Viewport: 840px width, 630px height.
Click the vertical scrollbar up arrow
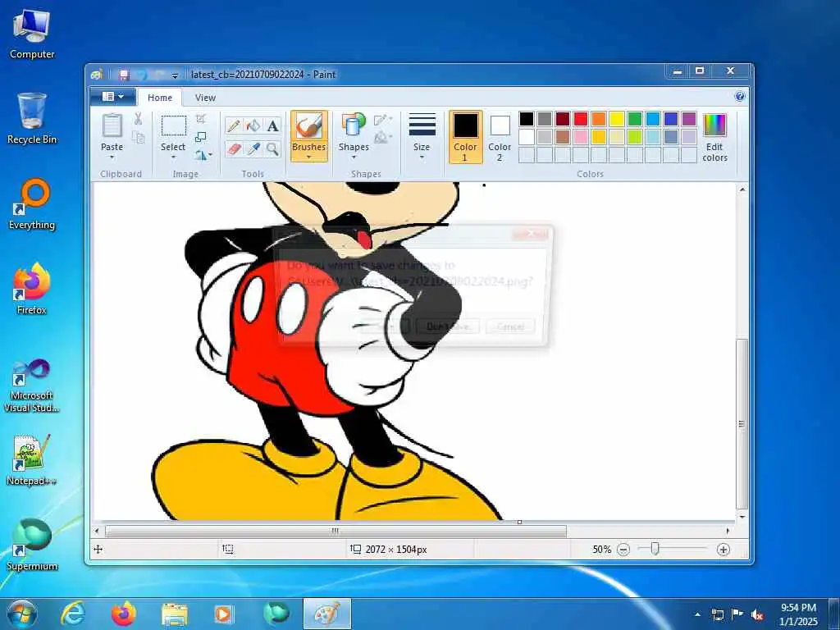click(742, 189)
